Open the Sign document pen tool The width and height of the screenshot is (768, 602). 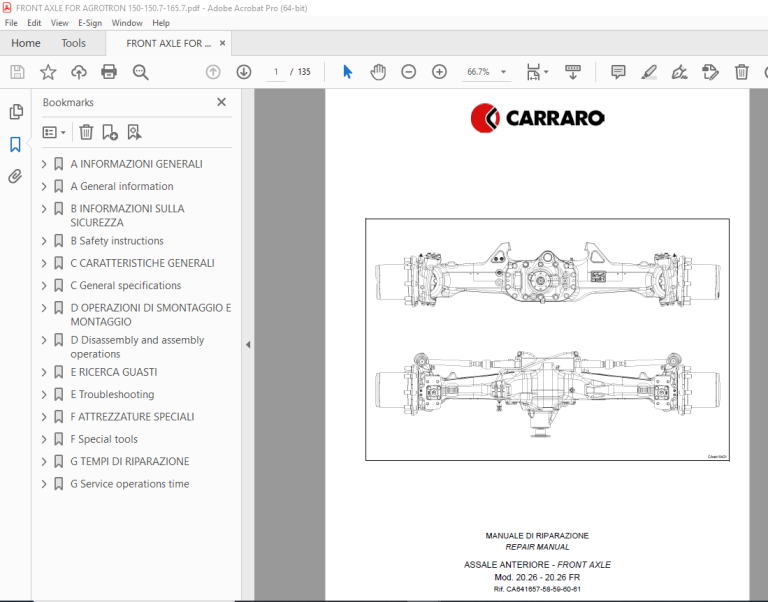coord(679,72)
